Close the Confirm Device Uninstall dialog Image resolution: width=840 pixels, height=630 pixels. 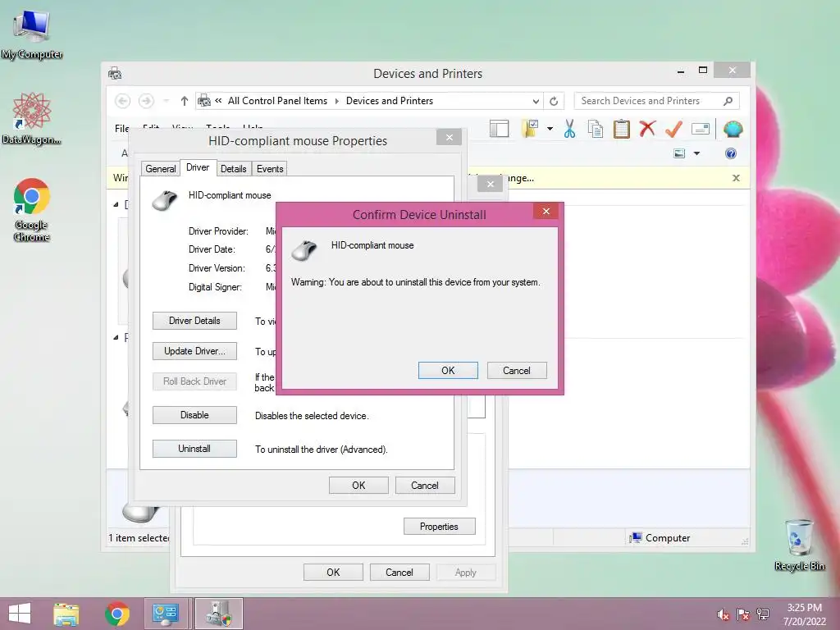click(546, 211)
